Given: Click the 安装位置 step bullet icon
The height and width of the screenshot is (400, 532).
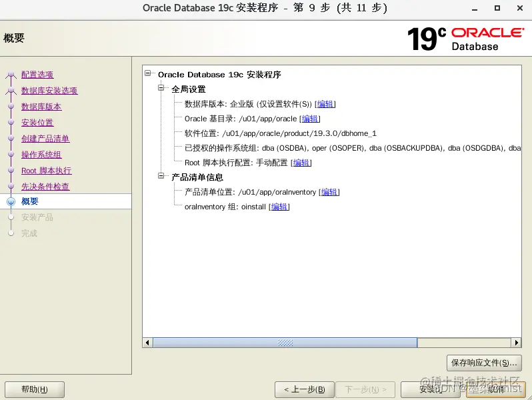Looking at the screenshot, I should pyautogui.click(x=11, y=123).
